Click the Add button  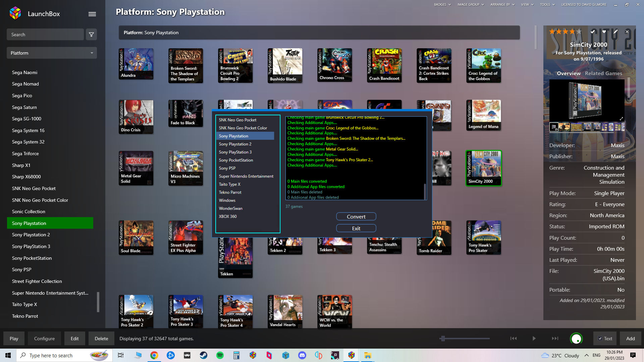point(630,339)
